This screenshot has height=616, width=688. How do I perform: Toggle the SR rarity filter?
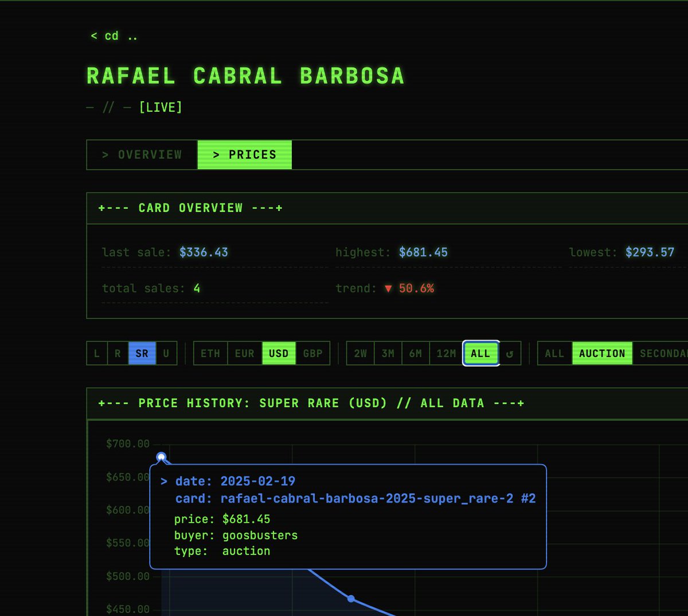pyautogui.click(x=142, y=353)
